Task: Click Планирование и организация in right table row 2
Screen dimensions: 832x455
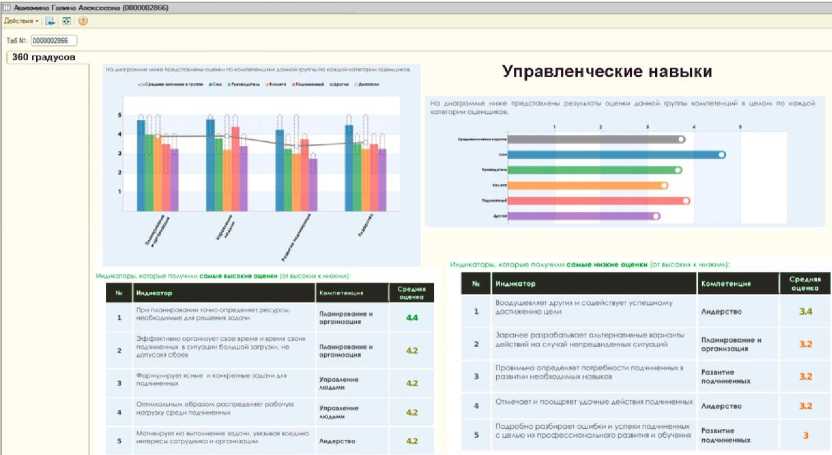Action: tap(731, 344)
